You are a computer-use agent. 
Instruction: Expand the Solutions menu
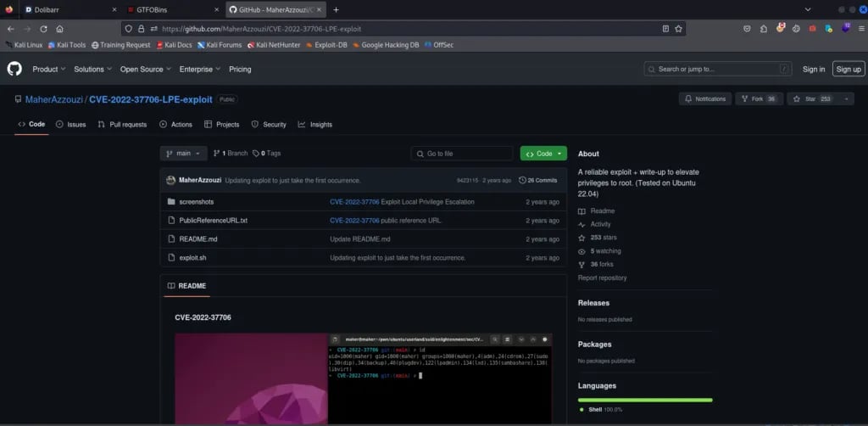[92, 70]
